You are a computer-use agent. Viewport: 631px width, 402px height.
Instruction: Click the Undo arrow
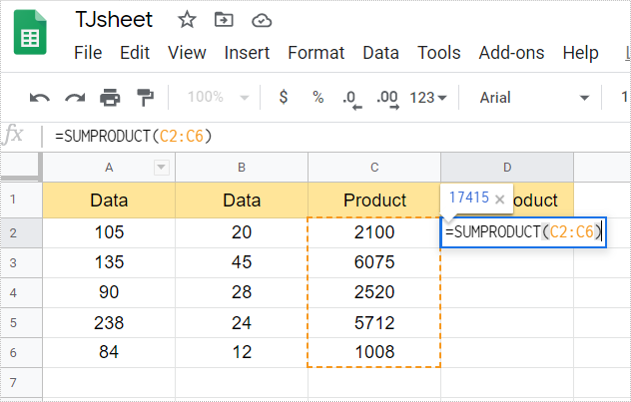point(40,98)
